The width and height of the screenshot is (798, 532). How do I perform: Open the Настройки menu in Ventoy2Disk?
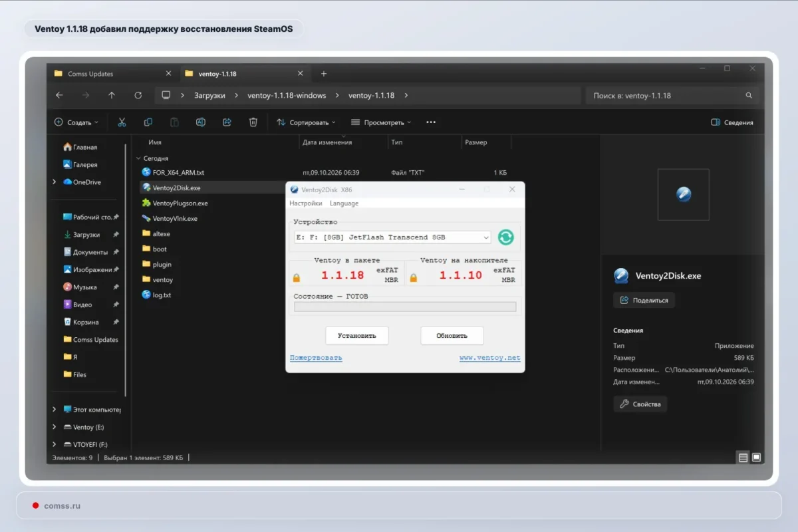coord(306,203)
